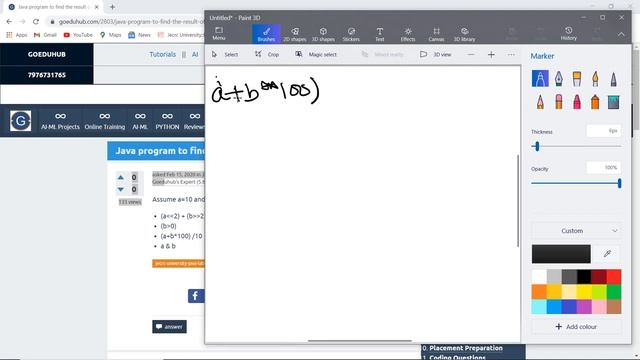Click the Thickness value field
The width and height of the screenshot is (640, 360).
pyautogui.click(x=604, y=131)
